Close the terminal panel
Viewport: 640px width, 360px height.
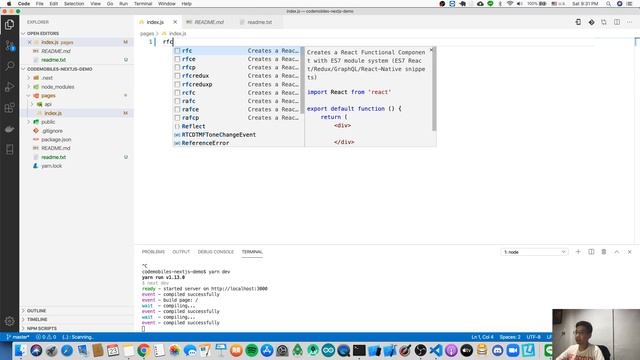click(629, 252)
